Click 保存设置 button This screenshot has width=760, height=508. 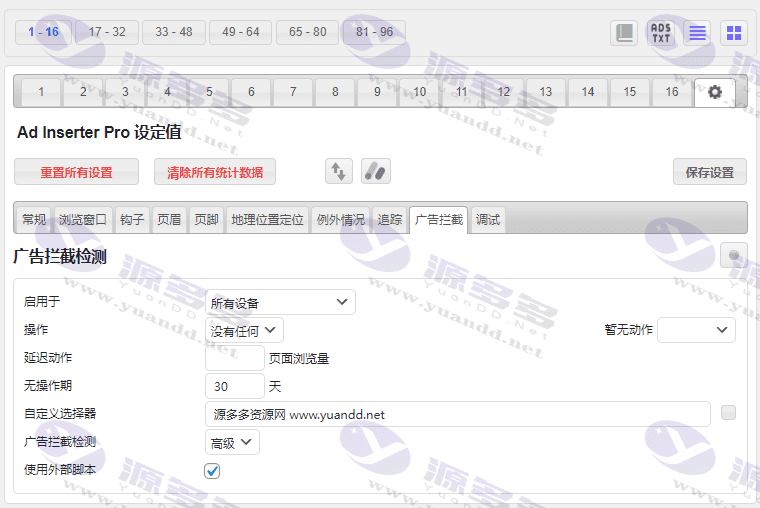710,172
